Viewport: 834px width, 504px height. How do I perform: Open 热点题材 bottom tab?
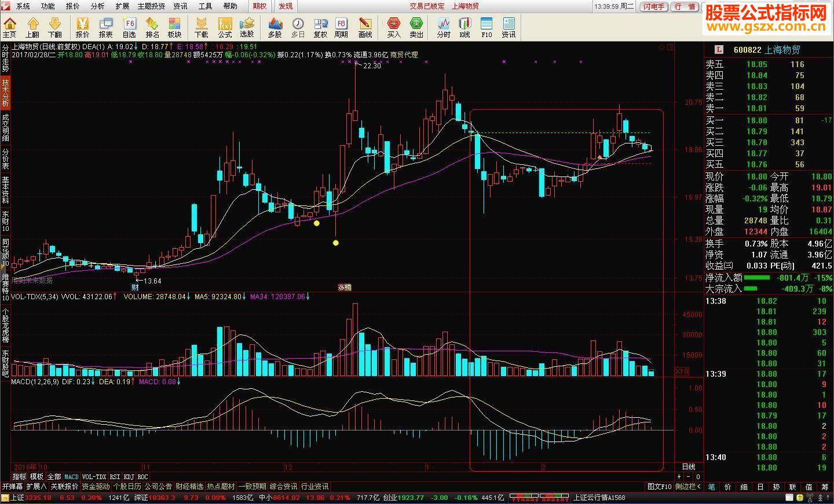pos(221,487)
